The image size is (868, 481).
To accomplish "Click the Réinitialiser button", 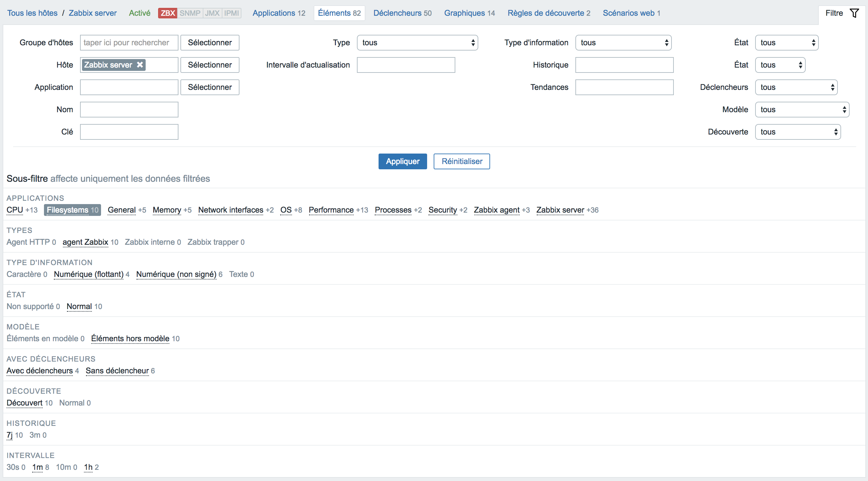I will pyautogui.click(x=462, y=161).
